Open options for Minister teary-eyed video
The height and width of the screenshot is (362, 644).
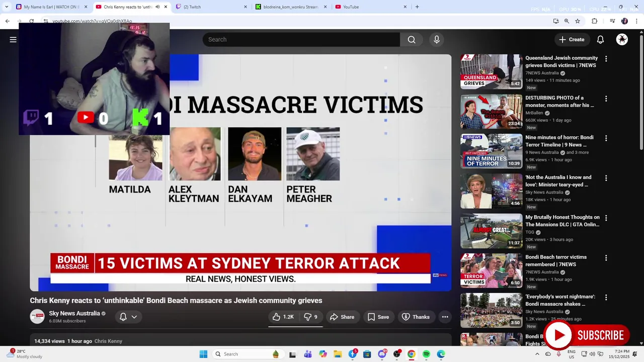point(606,178)
